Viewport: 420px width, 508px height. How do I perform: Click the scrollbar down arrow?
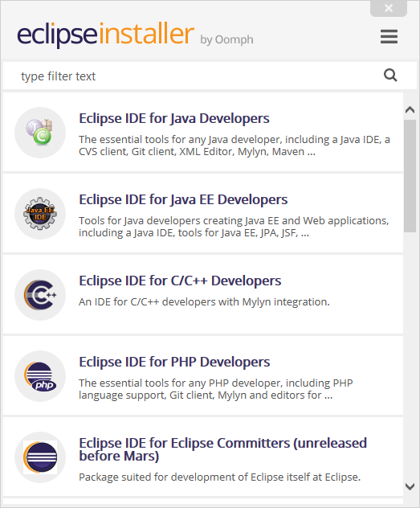click(x=410, y=486)
